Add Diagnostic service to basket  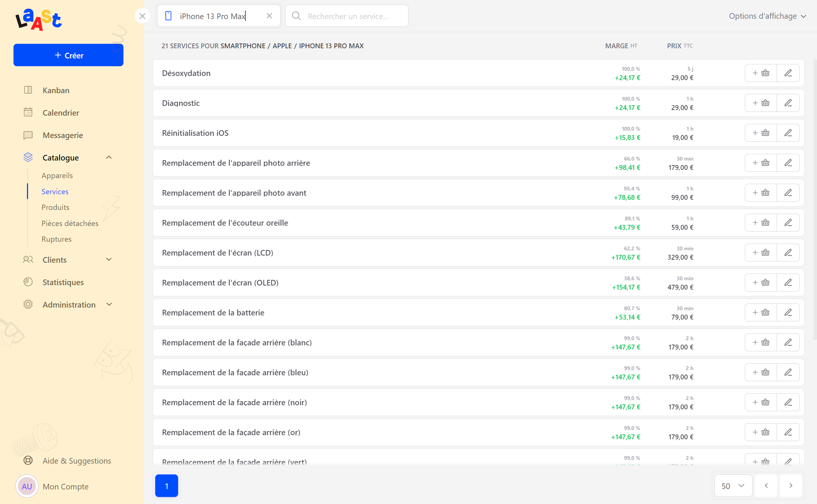[761, 103]
